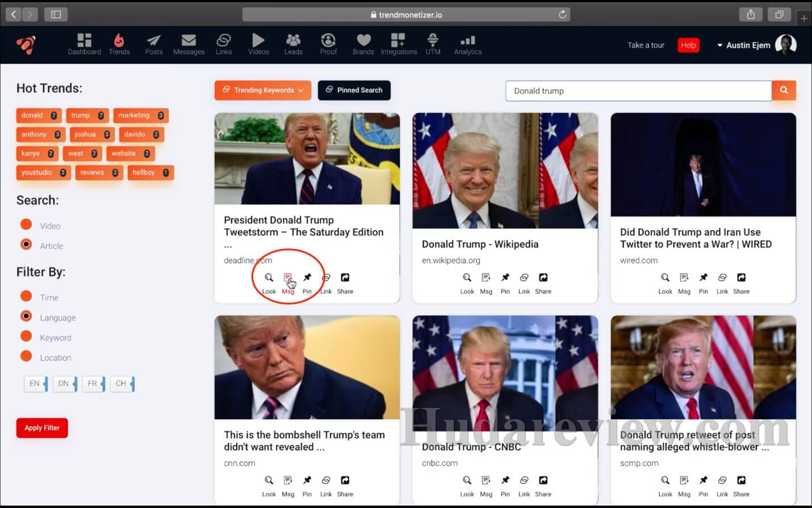Open the Proof nav icon
812x508 pixels.
point(328,40)
